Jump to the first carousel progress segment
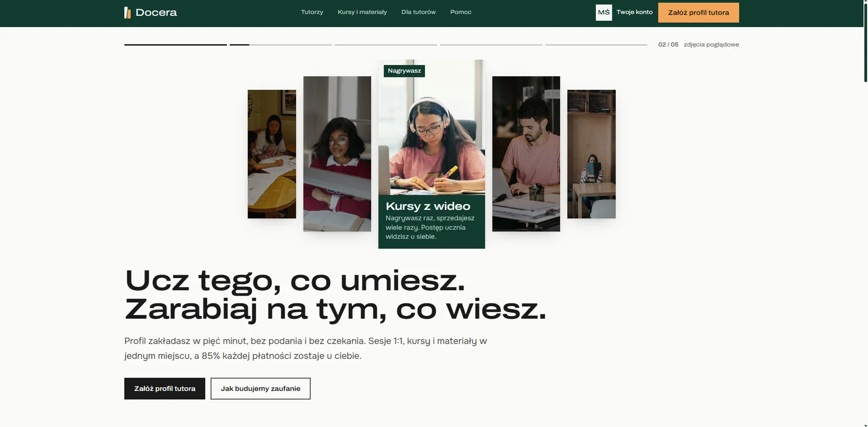 point(175,44)
